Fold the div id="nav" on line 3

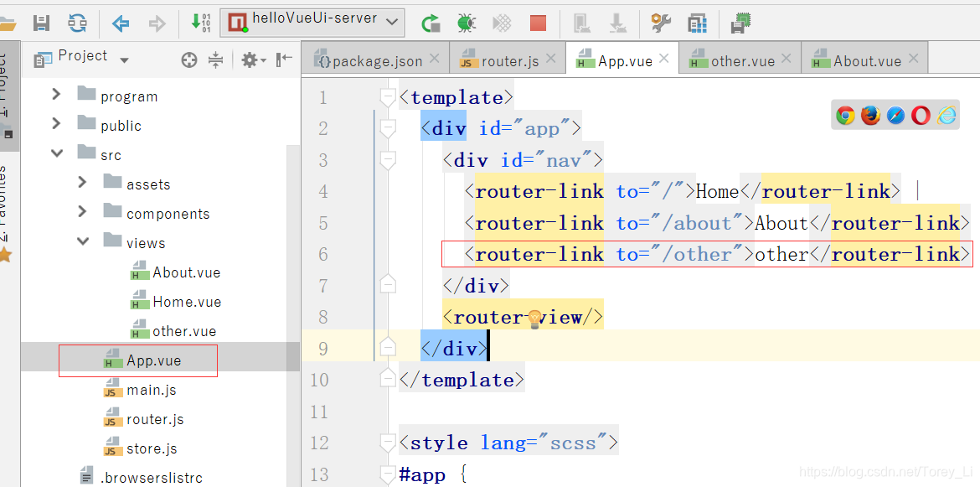(x=388, y=160)
